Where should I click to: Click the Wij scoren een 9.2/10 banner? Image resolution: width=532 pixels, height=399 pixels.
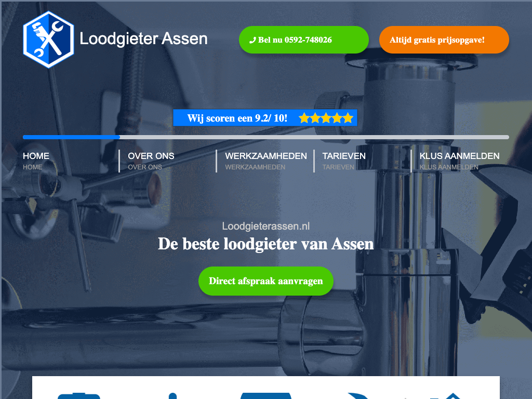click(x=265, y=118)
